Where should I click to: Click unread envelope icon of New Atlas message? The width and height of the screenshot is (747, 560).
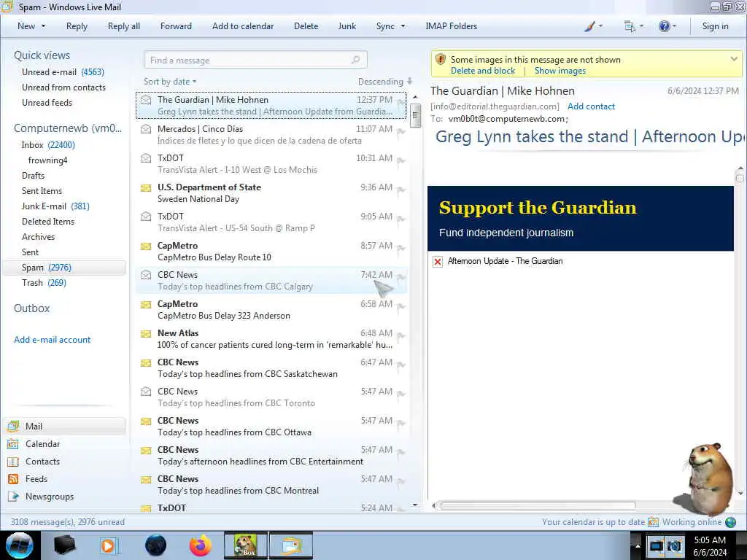tap(146, 333)
